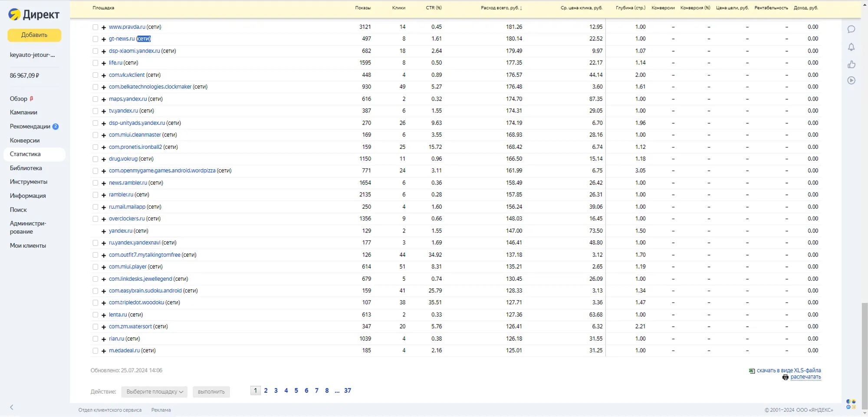Click the thumbs up feedback icon
This screenshot has width=868, height=417.
tap(851, 64)
